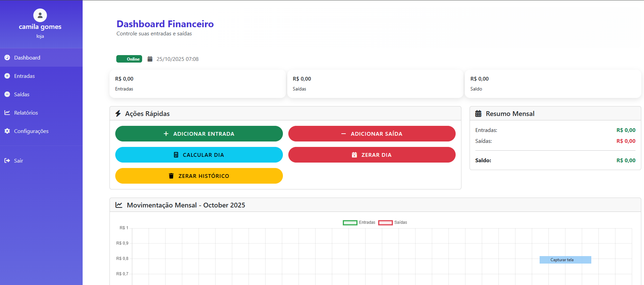Click the Online status badge

pyautogui.click(x=129, y=59)
